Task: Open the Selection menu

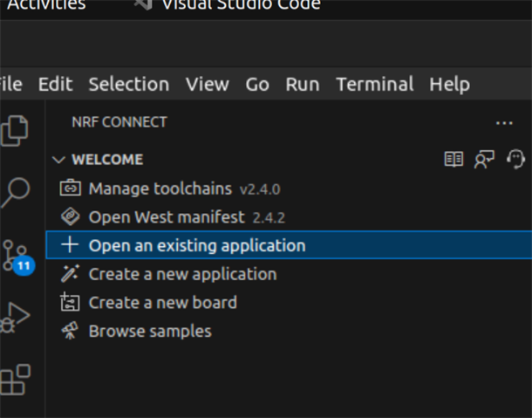Action: [x=129, y=84]
